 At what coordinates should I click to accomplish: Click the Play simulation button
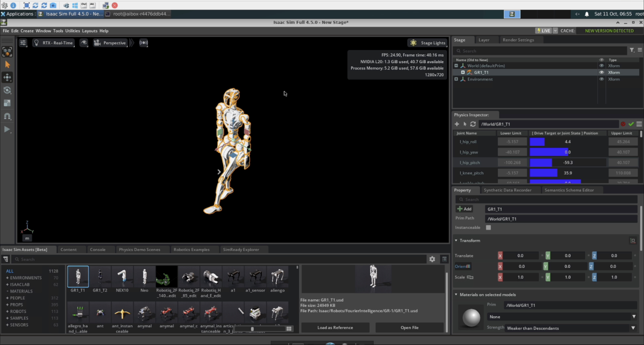[x=7, y=129]
